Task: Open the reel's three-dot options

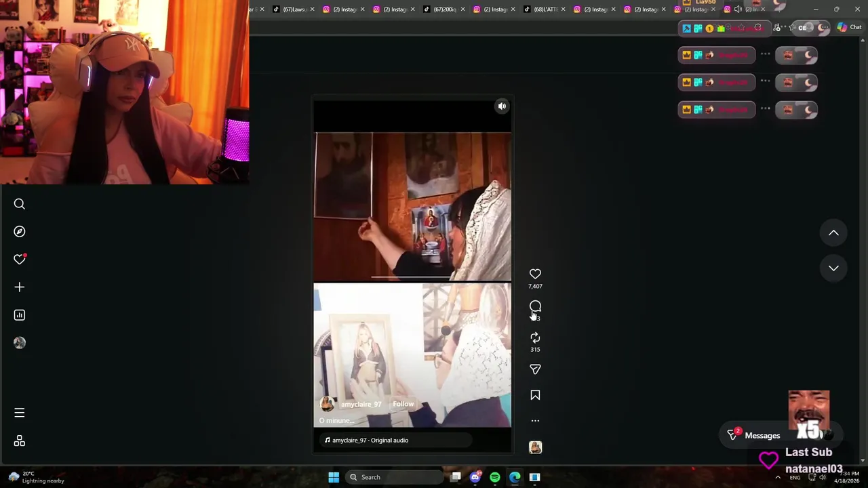Action: [535, 421]
